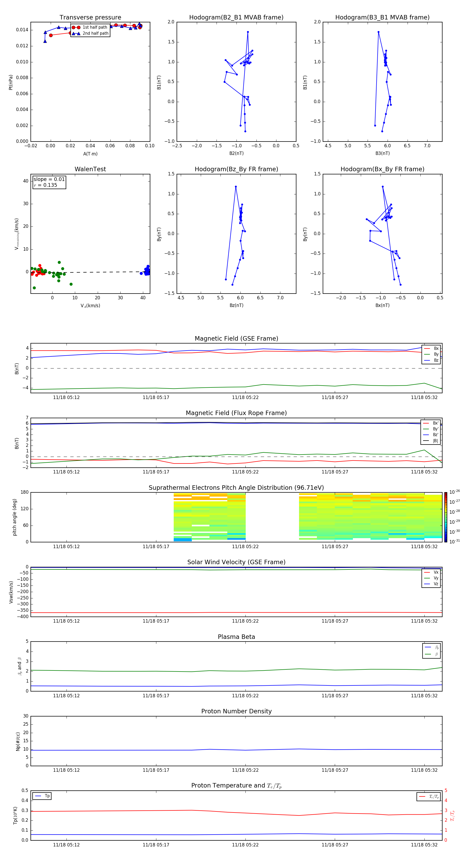Click the topmost data point in B2_B1 hodogram
This screenshot has height=868, width=473.
[248, 32]
